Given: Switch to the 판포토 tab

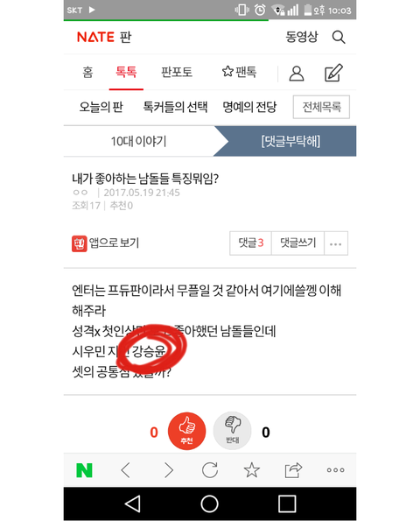Looking at the screenshot, I should (176, 72).
